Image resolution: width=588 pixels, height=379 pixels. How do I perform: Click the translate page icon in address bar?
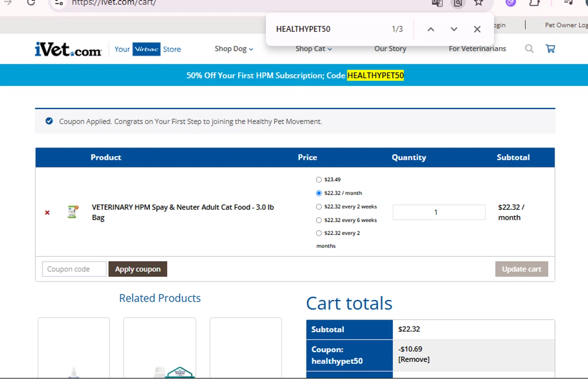pos(437,3)
